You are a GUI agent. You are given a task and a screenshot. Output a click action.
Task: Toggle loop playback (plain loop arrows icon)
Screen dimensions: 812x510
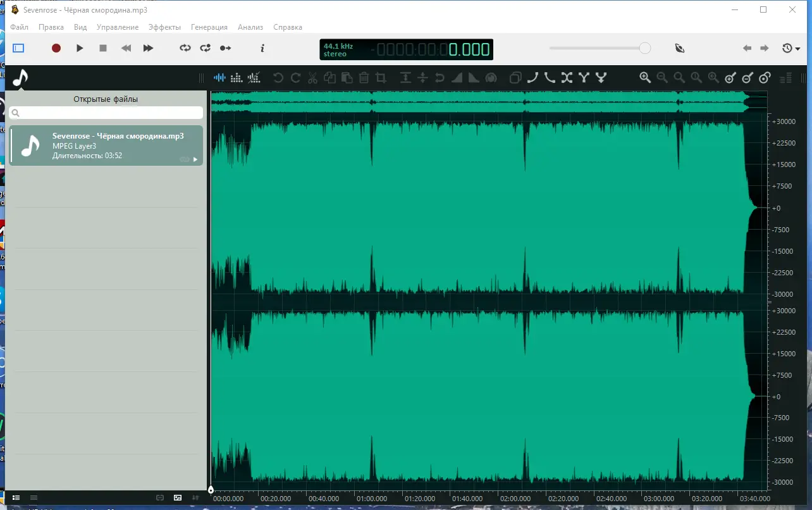[185, 48]
